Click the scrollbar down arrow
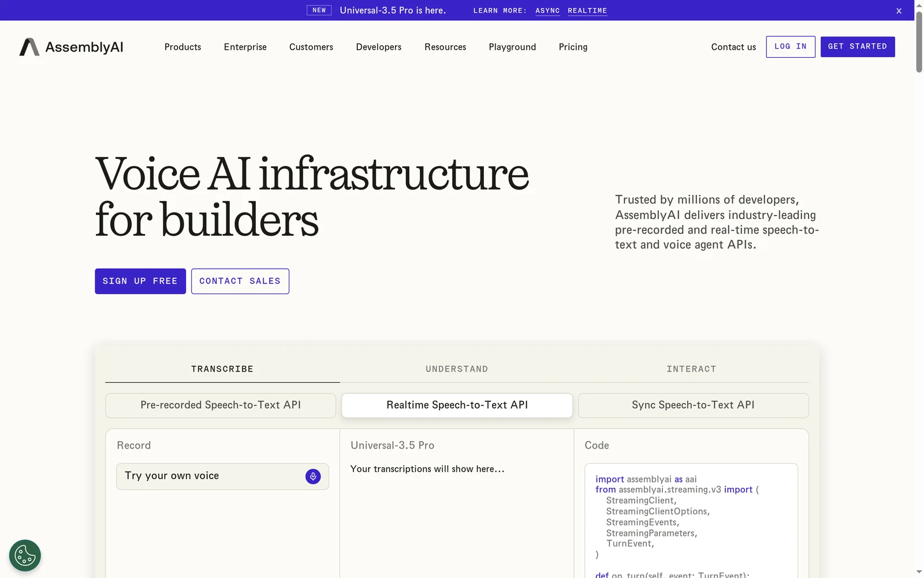 pos(919,572)
